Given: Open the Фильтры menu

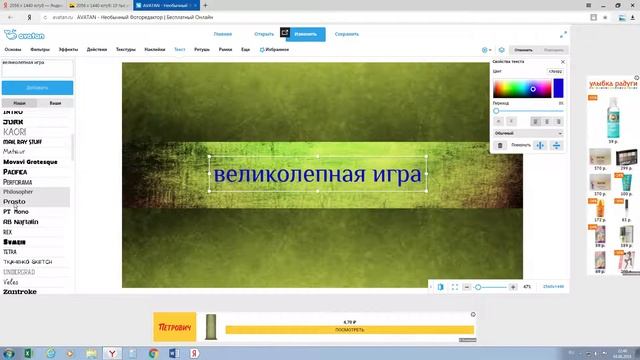Looking at the screenshot, I should pyautogui.click(x=40, y=49).
